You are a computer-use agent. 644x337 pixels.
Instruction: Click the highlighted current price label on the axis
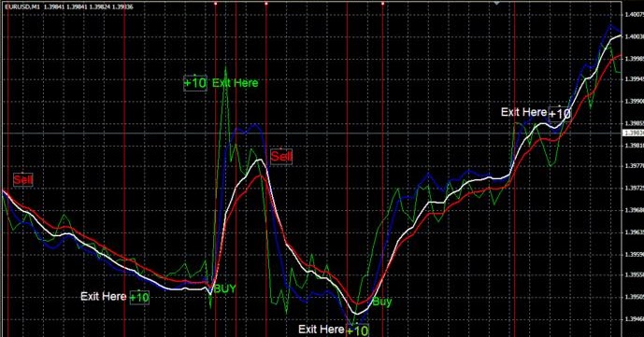[x=634, y=133]
